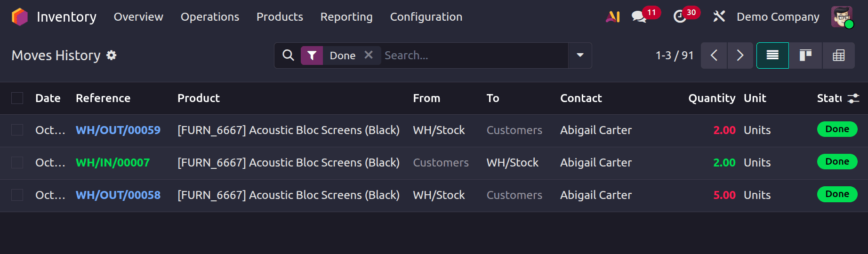Screen dimensions: 868x254
Task: Go to the next page of records
Action: (740, 56)
